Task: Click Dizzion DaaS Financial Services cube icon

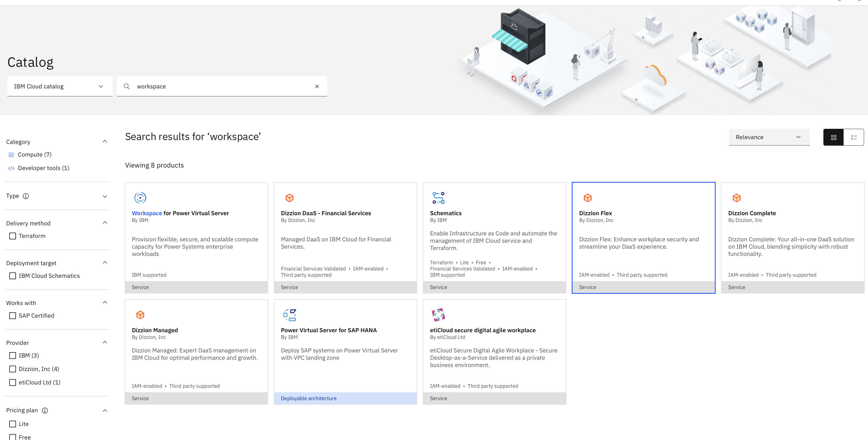Action: 290,198
